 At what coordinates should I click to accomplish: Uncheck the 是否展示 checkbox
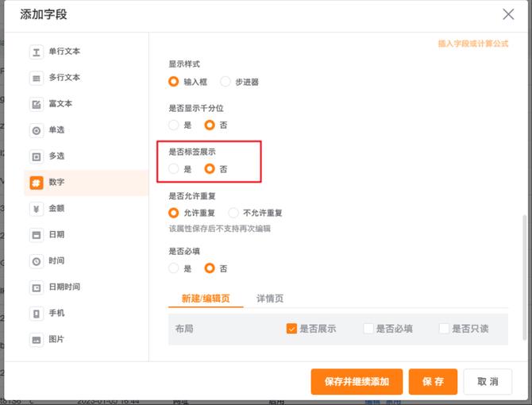(291, 329)
